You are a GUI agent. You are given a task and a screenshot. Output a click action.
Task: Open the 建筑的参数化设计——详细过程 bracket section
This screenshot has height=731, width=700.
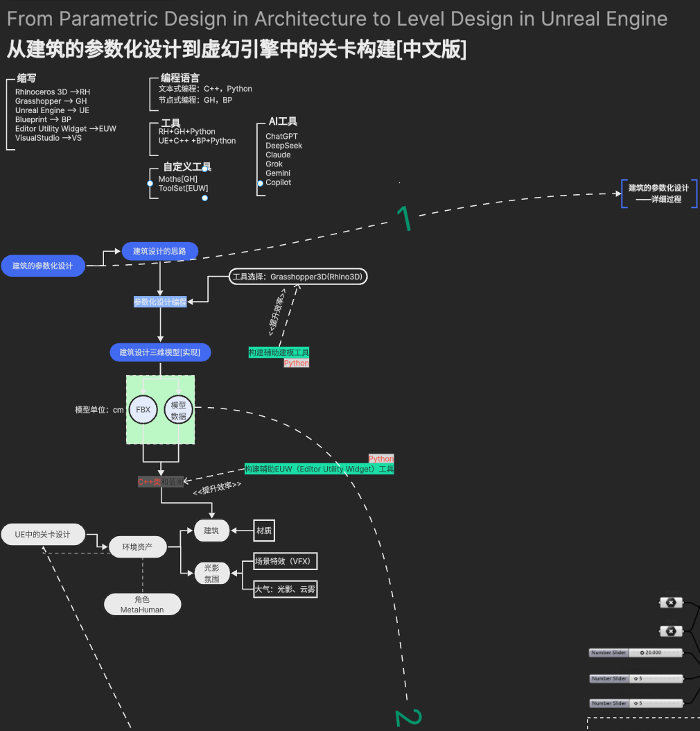pyautogui.click(x=659, y=193)
